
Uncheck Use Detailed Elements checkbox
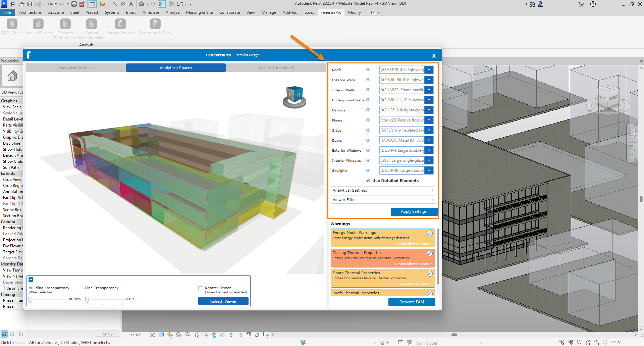[368, 181]
